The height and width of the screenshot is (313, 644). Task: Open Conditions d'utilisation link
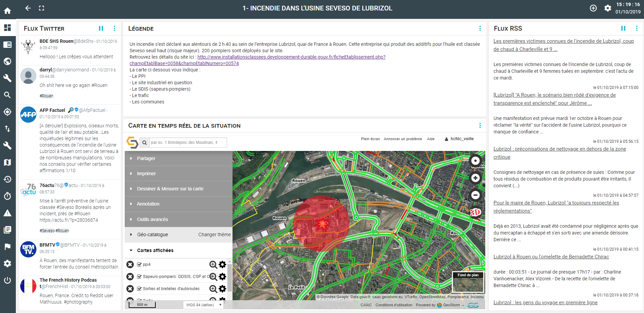click(x=394, y=305)
